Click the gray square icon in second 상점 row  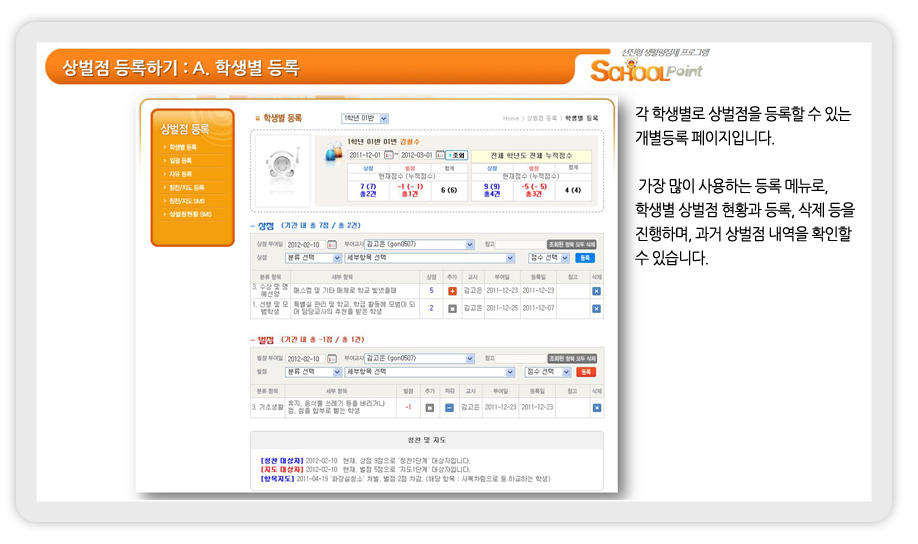point(452,308)
